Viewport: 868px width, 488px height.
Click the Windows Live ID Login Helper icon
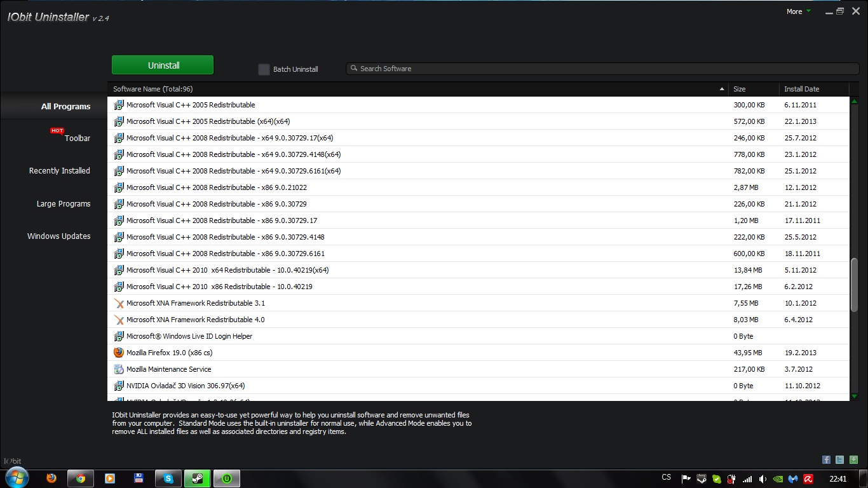click(x=119, y=336)
